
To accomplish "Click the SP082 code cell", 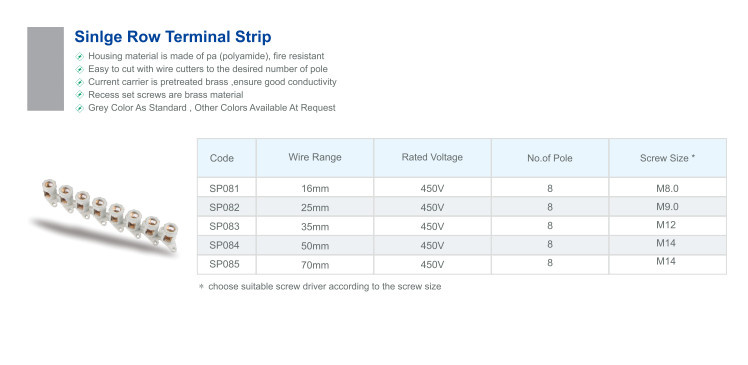I will coord(227,207).
